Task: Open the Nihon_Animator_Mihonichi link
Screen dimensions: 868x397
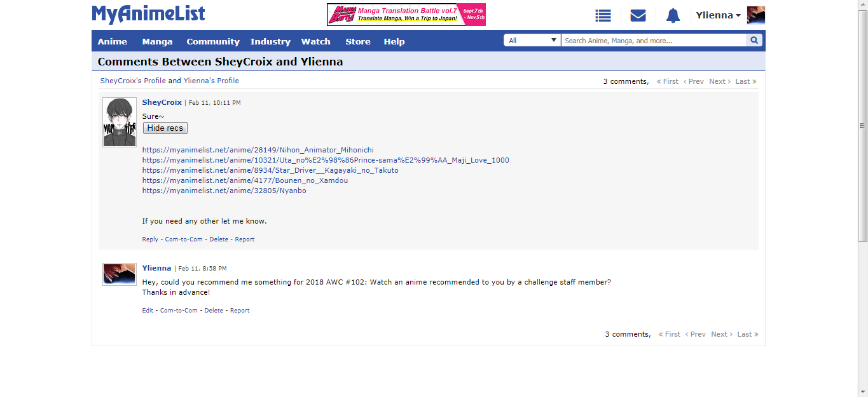Action: point(258,150)
